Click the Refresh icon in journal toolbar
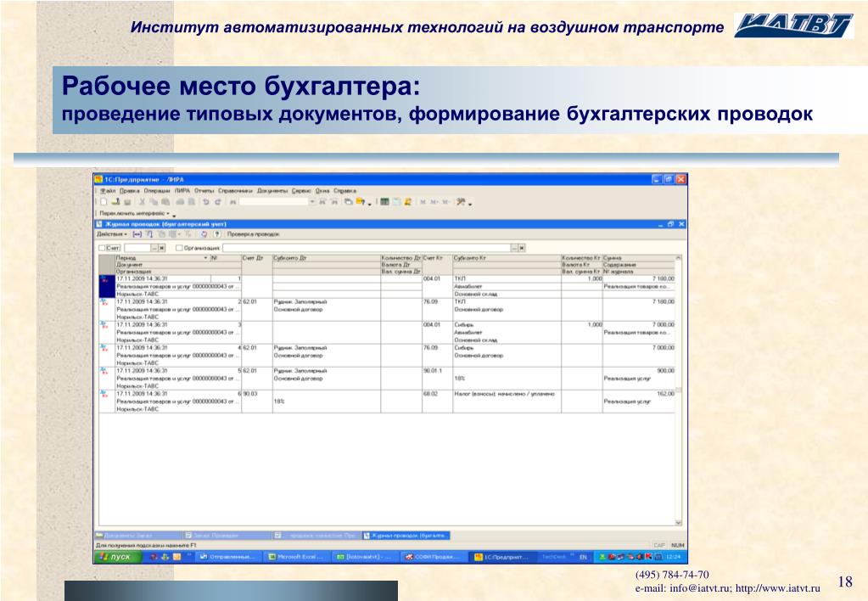Viewport: 868px width, 601px height. (x=204, y=234)
